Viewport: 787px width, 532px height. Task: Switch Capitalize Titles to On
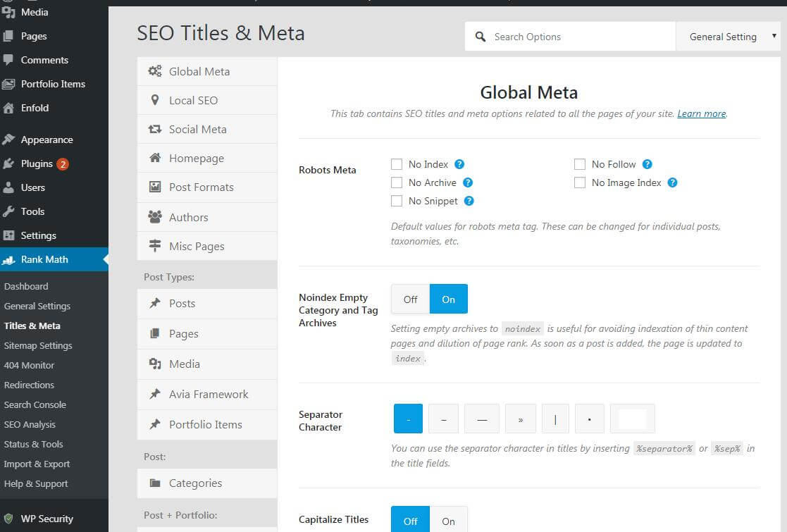[x=448, y=521]
